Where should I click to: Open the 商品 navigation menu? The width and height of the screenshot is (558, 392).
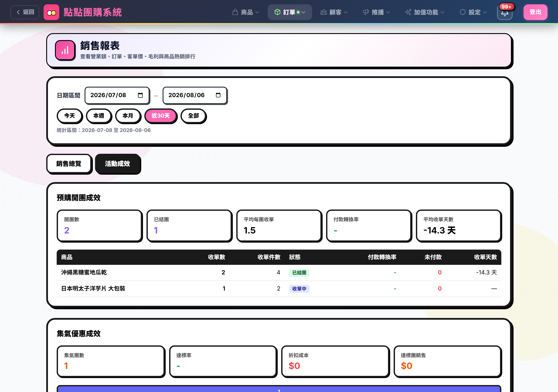246,12
